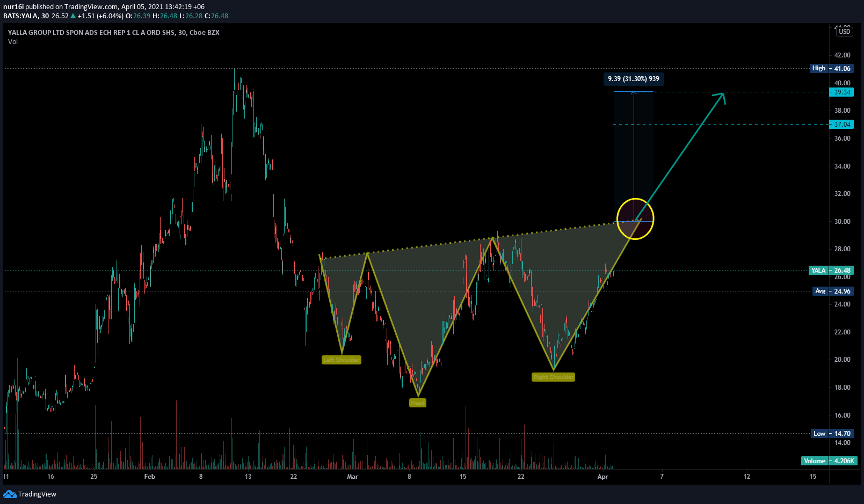Image resolution: width=864 pixels, height=504 pixels.
Task: Click the Right Shoulder label
Action: pyautogui.click(x=554, y=377)
